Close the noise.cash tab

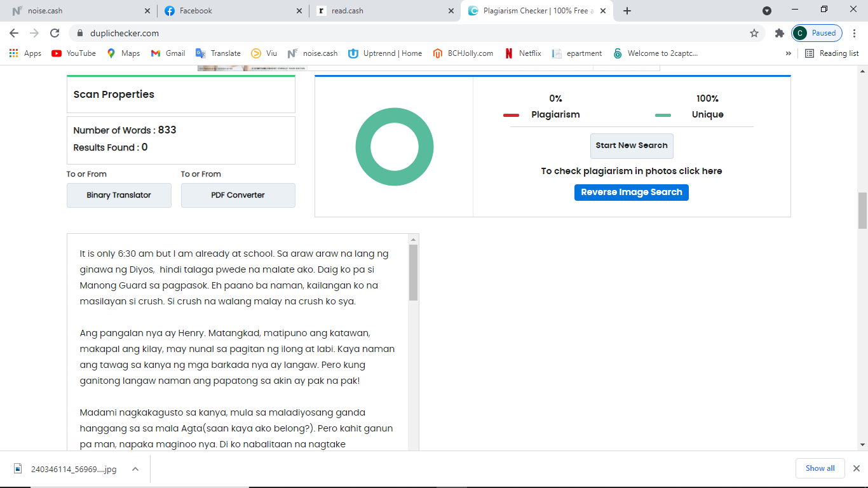(x=147, y=11)
